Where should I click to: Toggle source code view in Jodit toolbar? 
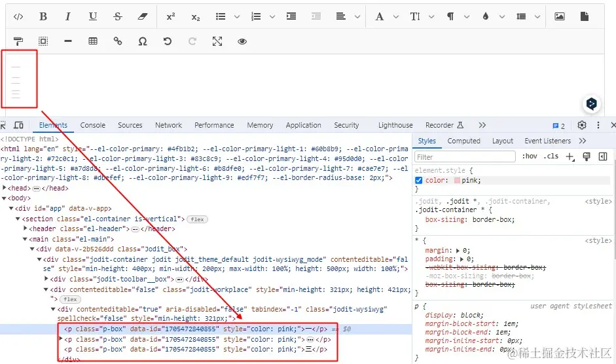point(18,16)
